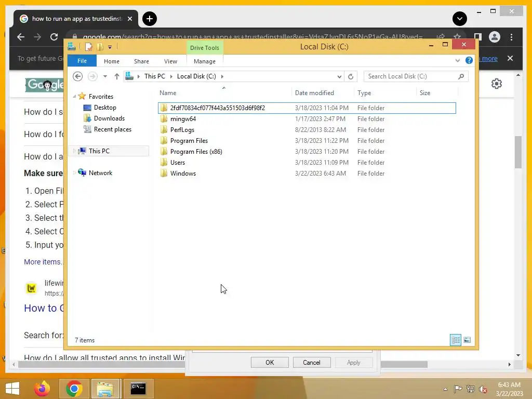Image resolution: width=532 pixels, height=399 pixels.
Task: Close the Chrome tab 'how to run an app'
Action: 129,19
